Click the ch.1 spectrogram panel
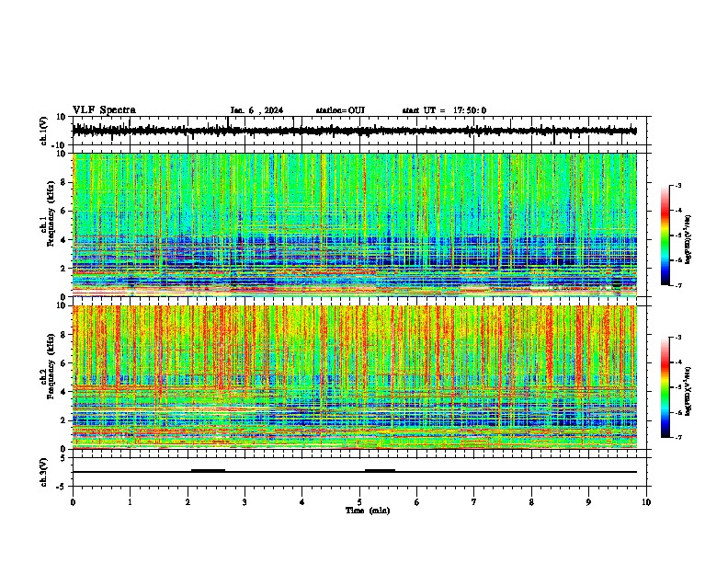The height and width of the screenshot is (563, 728). pos(355,224)
